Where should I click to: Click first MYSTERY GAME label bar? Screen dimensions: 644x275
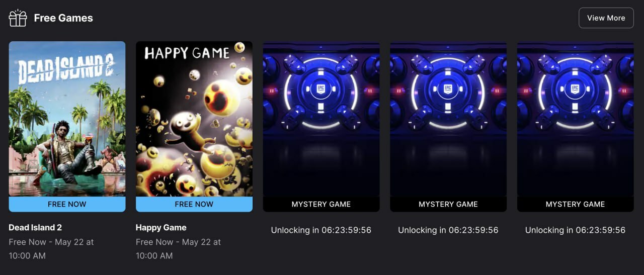pos(321,204)
